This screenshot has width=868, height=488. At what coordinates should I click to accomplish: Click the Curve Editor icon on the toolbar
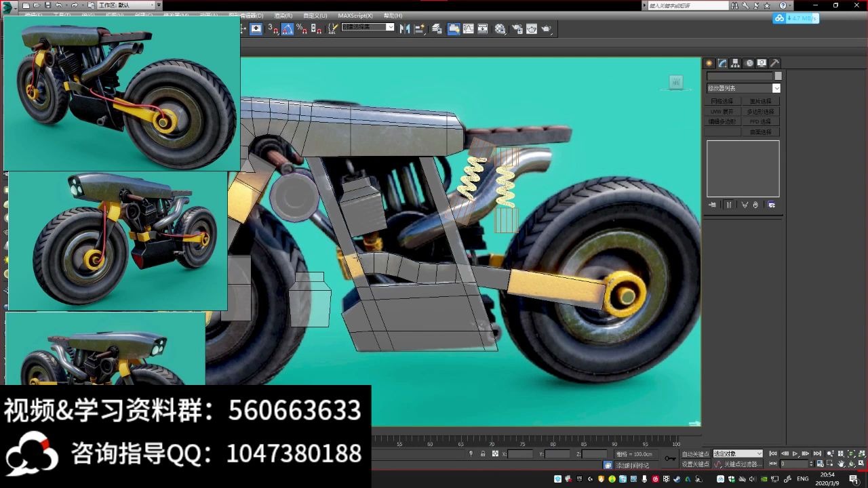[x=468, y=28]
